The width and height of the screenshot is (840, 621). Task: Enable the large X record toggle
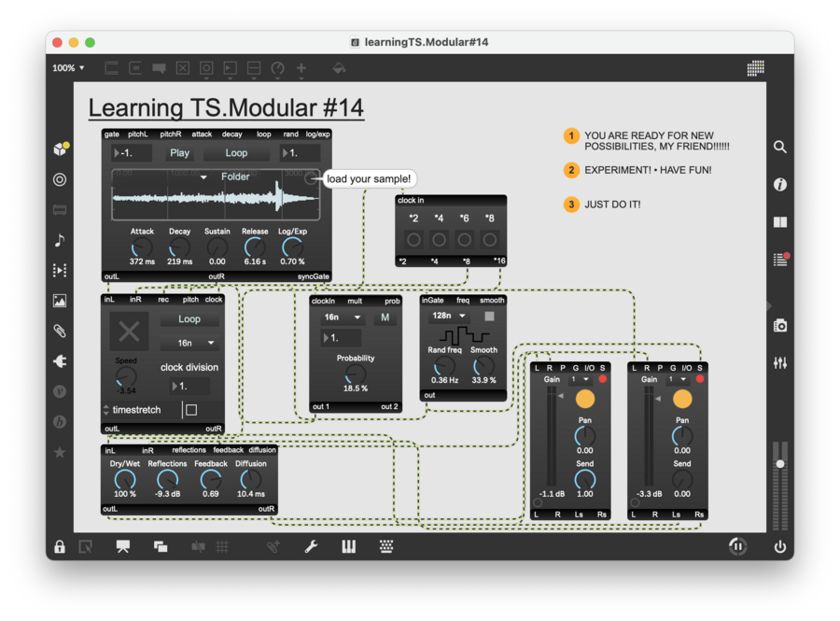pos(129,331)
